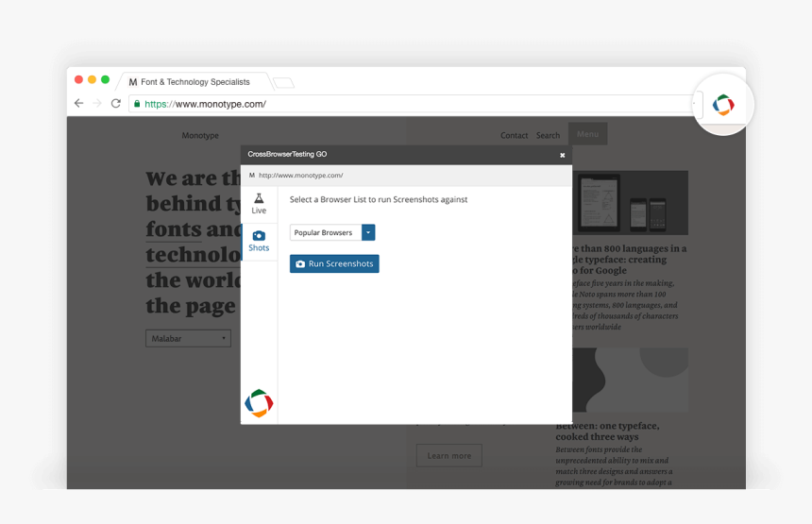Click the Search link on the Monotype page
Image resolution: width=812 pixels, height=524 pixels.
548,135
